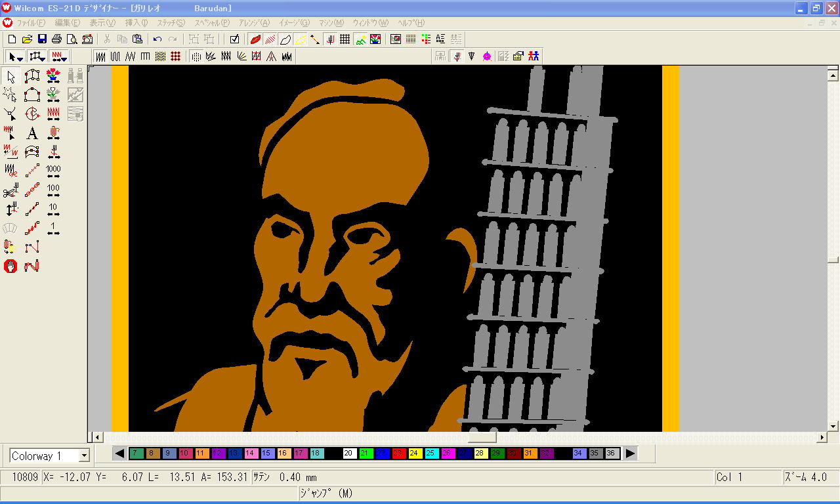The image size is (840, 504).
Task: Pick color swatch 24 yellow
Action: point(415,453)
